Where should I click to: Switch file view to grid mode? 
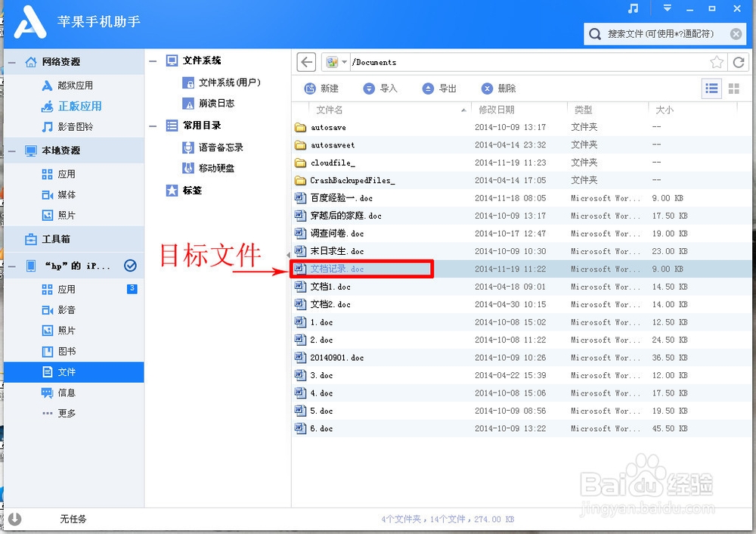(733, 88)
